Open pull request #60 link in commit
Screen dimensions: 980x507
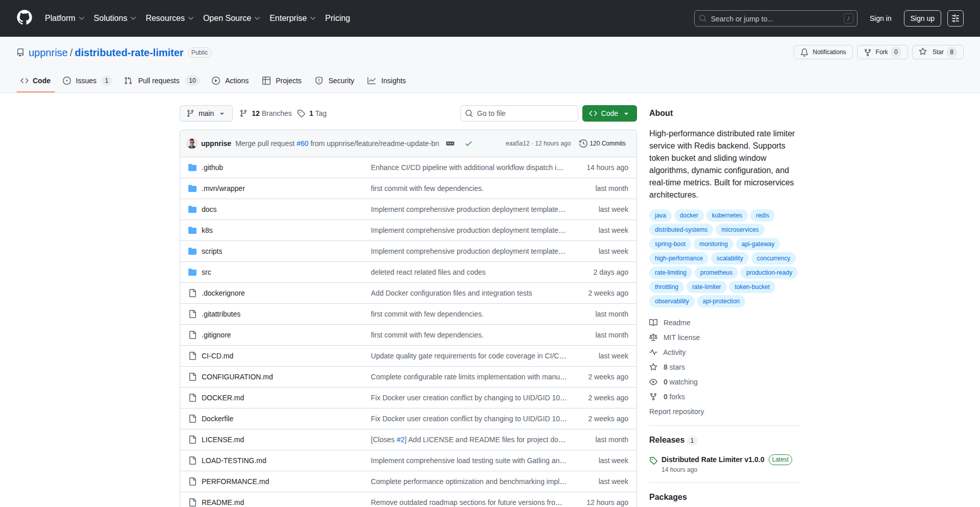coord(303,143)
